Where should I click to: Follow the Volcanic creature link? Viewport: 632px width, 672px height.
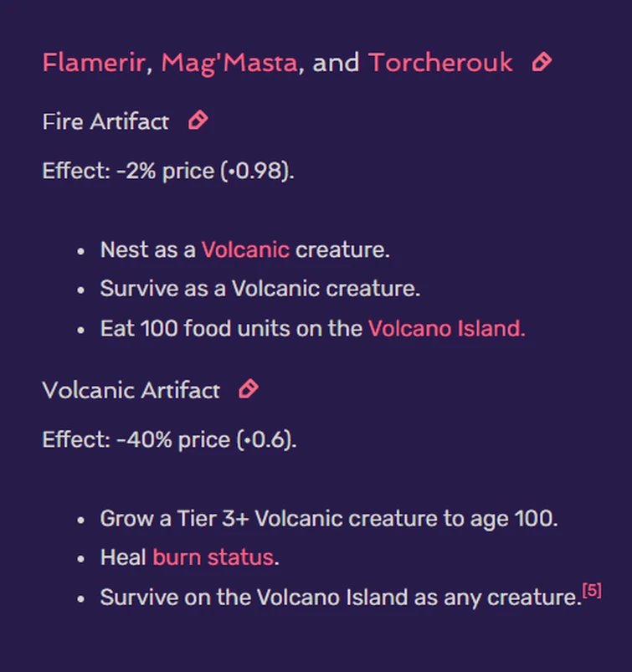(x=245, y=249)
